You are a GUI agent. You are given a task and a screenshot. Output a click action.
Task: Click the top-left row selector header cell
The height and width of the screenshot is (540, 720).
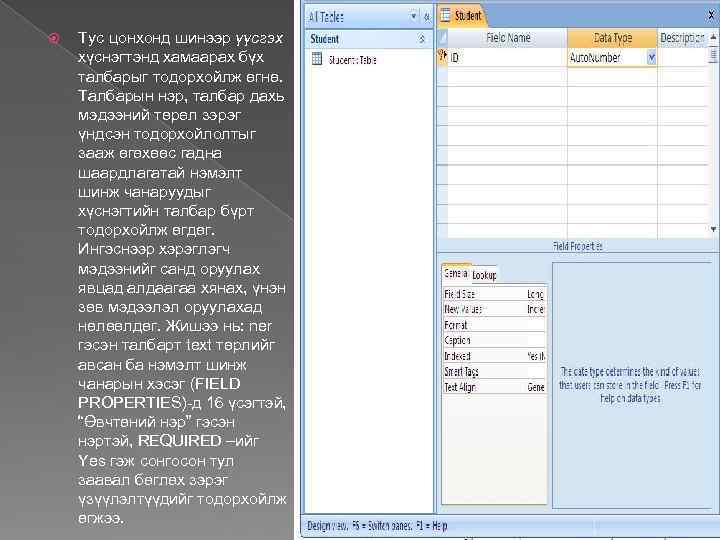pos(442,38)
